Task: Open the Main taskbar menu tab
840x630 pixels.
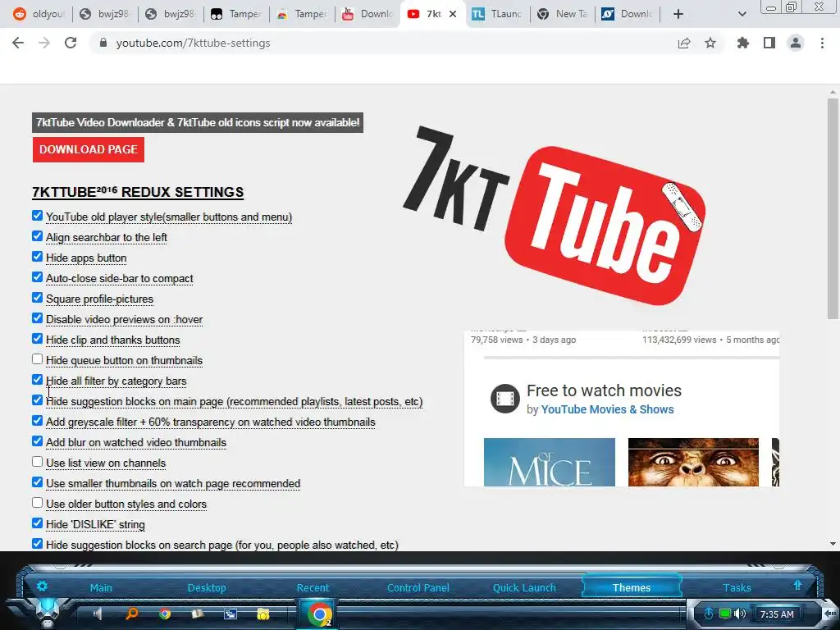Action: [x=101, y=587]
